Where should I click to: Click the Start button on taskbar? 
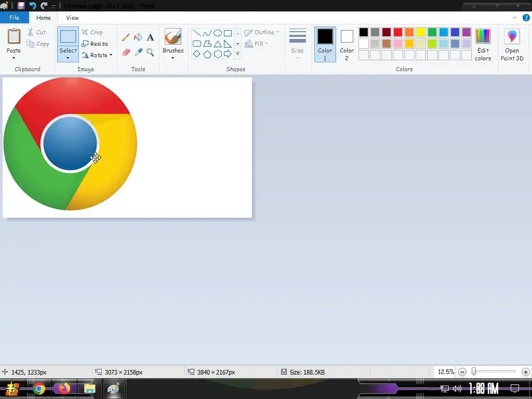point(12,389)
